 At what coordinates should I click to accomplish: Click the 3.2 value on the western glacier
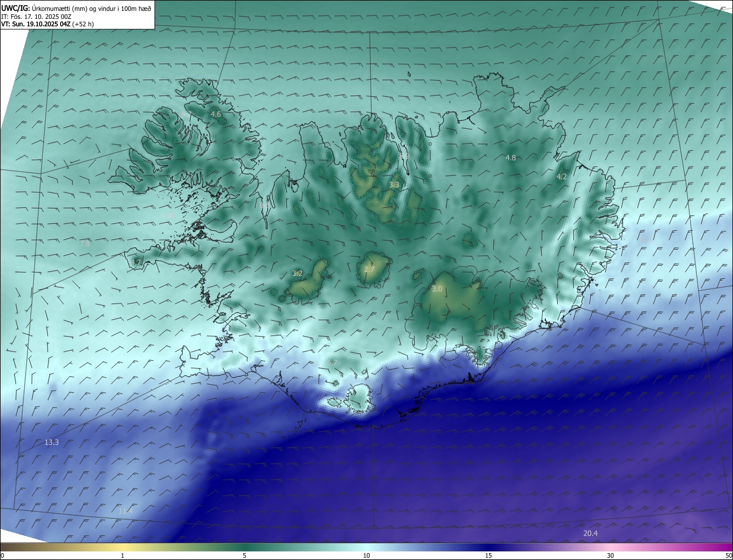tap(297, 274)
